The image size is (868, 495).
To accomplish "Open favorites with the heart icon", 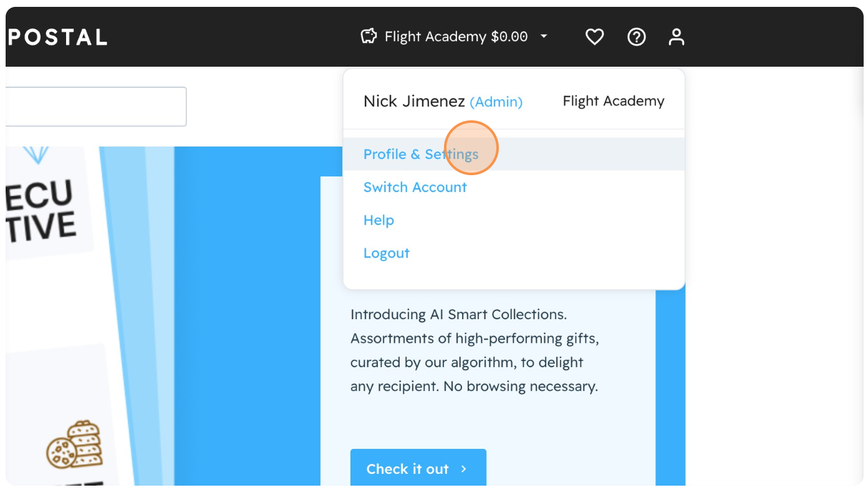I will tap(594, 37).
